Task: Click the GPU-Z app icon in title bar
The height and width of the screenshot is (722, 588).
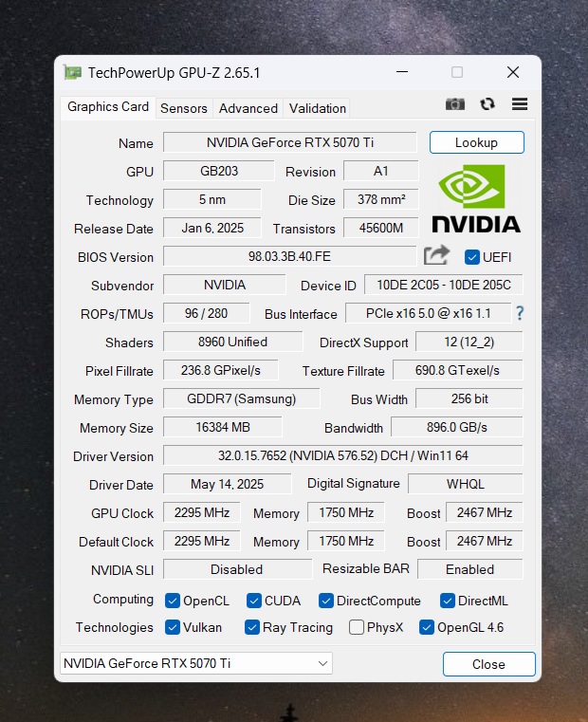Action: point(73,72)
